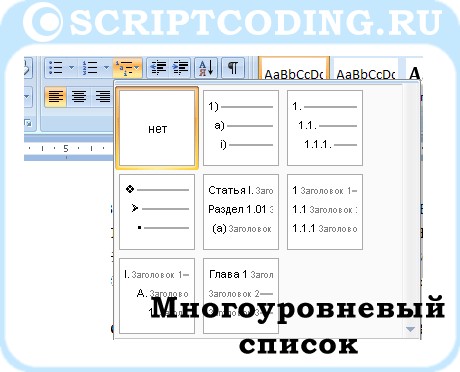Choose the 'Статья I' list format
The image size is (460, 372).
point(241,212)
